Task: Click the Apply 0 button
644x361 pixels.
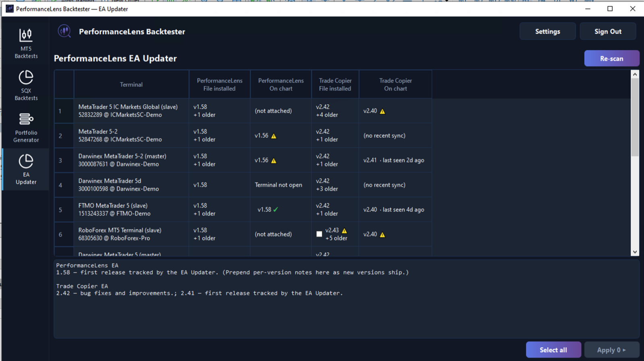Action: coord(611,350)
